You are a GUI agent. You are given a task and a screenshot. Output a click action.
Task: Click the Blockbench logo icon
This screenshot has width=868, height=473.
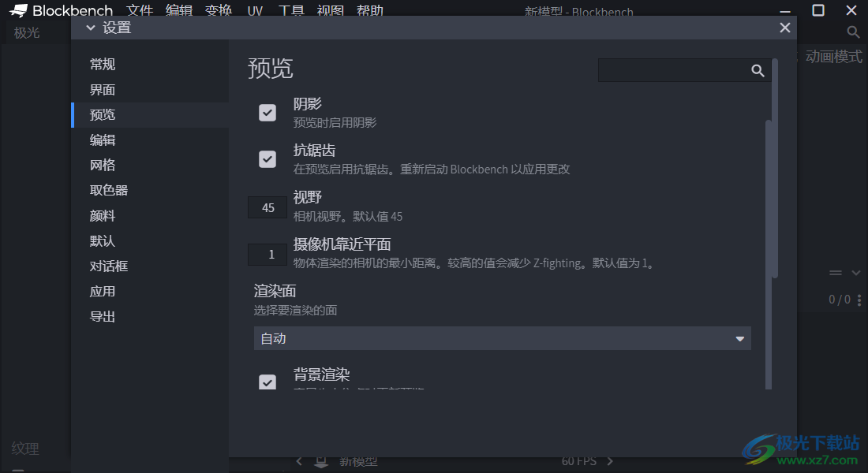click(x=18, y=10)
